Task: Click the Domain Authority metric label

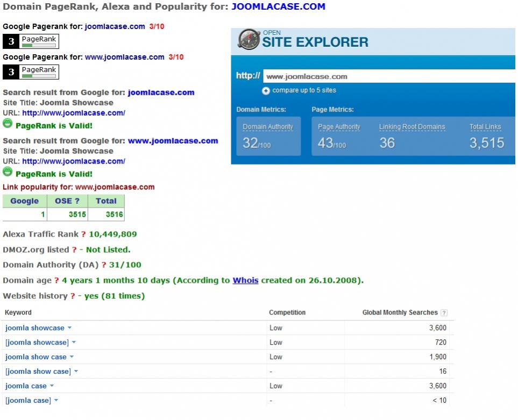Action: [268, 127]
